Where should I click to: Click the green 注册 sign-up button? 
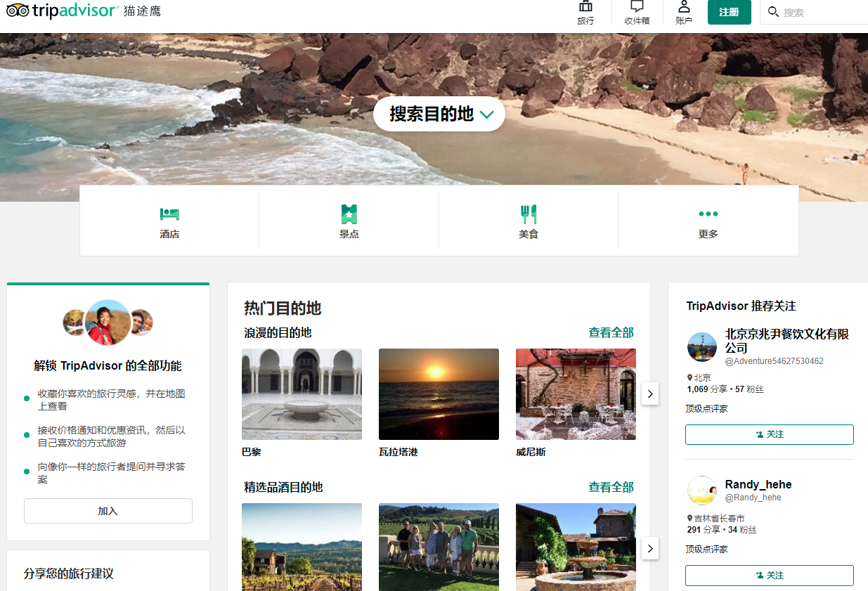point(729,12)
